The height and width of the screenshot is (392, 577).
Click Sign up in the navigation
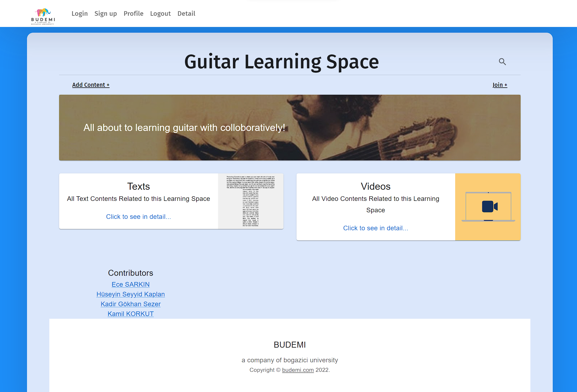[105, 13]
